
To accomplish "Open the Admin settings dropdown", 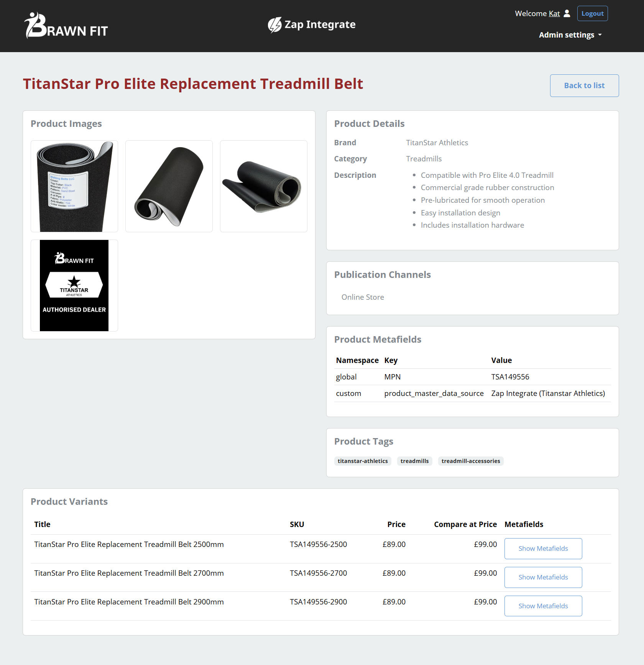I will 570,35.
